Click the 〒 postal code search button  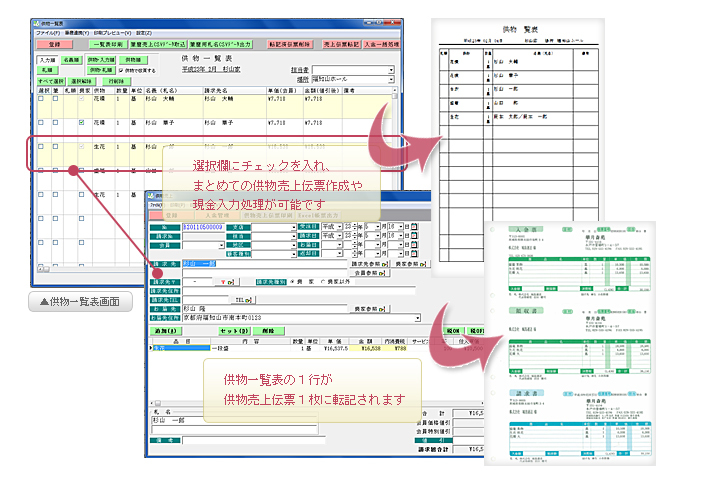228,282
